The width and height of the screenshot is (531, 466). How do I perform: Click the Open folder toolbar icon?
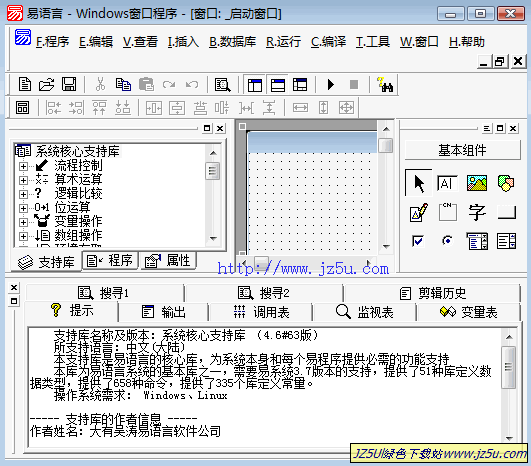(46, 84)
